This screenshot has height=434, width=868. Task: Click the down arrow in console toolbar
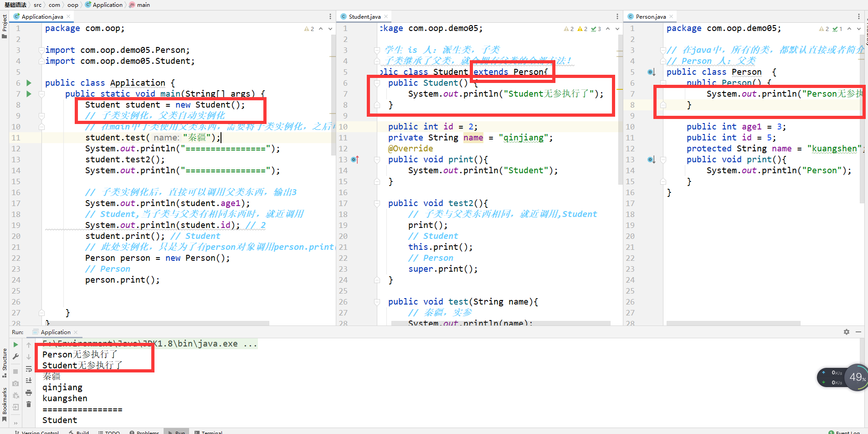(29, 357)
